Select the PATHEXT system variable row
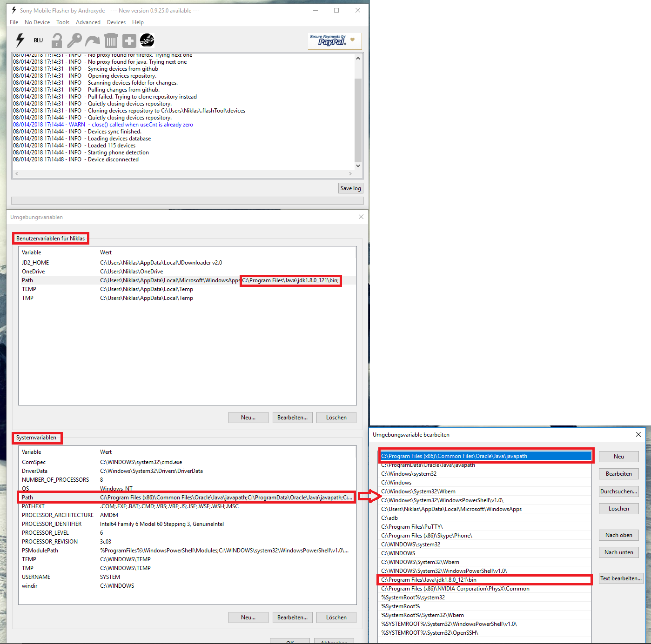 [x=187, y=506]
